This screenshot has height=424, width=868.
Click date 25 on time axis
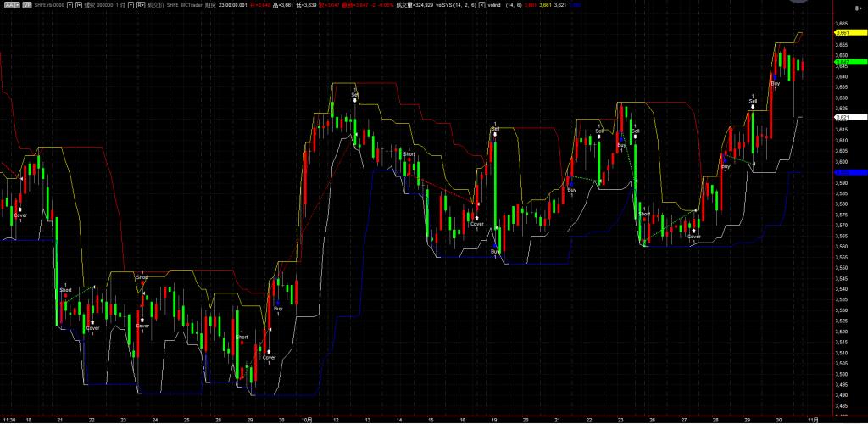tap(186, 420)
